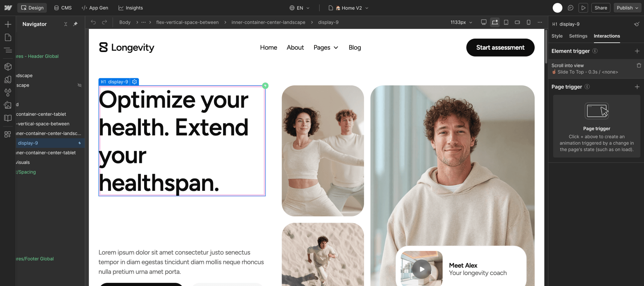Open the Components cube icon
Image resolution: width=644 pixels, height=286 pixels.
point(8,67)
